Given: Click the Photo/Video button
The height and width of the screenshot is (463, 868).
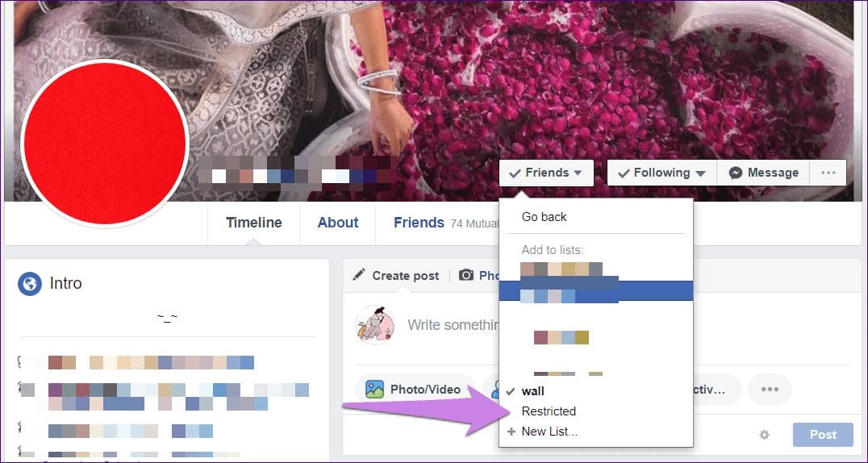Looking at the screenshot, I should point(414,390).
